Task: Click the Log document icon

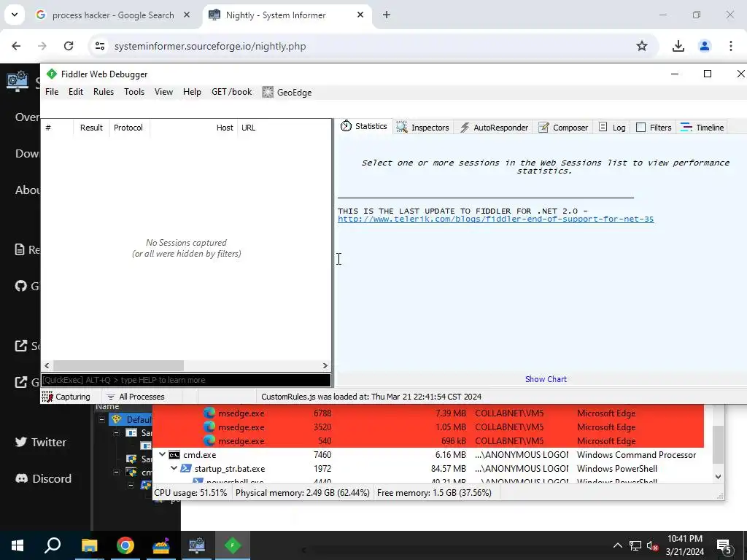Action: 603,127
